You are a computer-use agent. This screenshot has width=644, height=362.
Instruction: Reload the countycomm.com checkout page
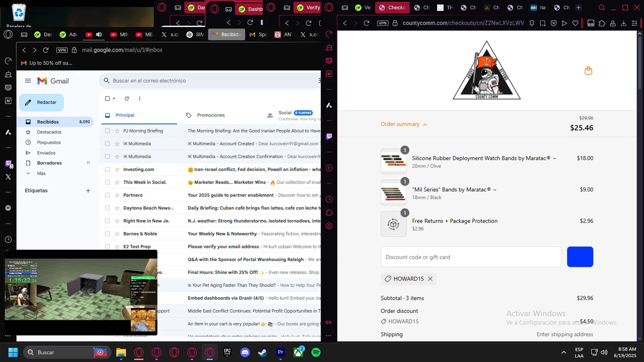click(366, 23)
